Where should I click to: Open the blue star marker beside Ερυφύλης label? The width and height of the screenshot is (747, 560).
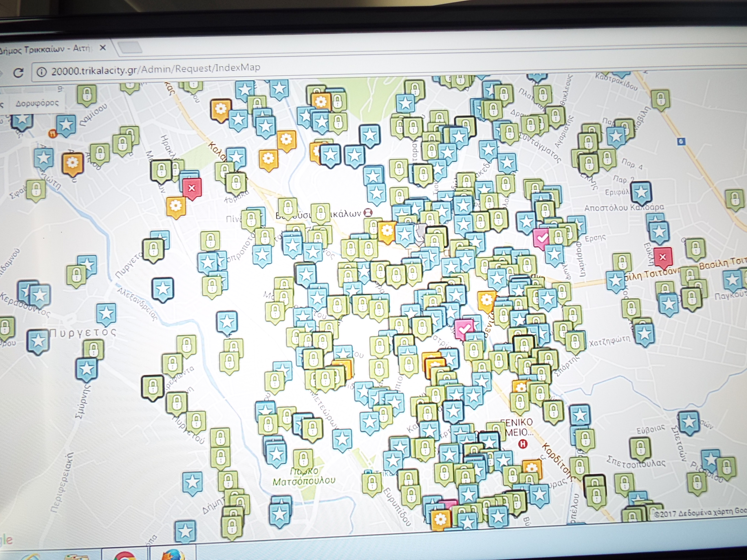641,194
